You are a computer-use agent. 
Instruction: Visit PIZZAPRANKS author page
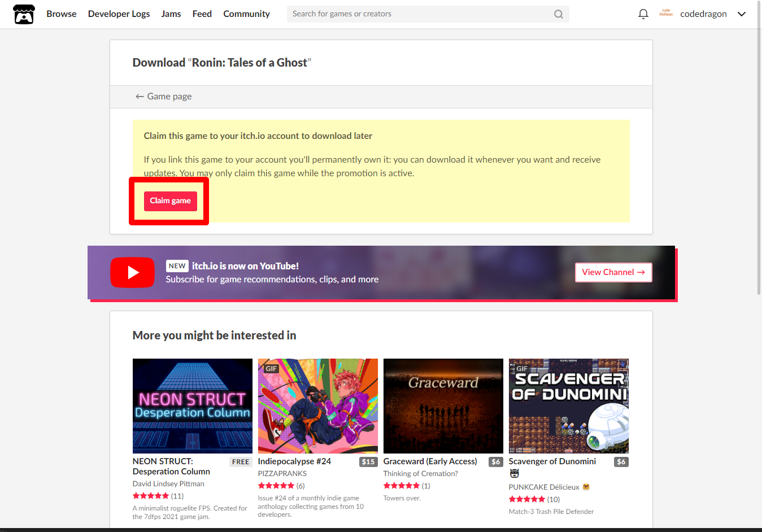point(282,474)
